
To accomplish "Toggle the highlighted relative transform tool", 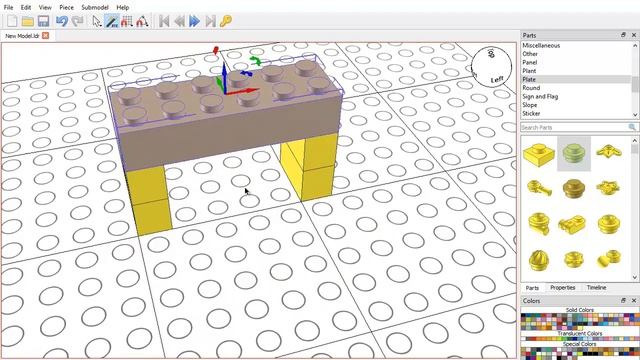I will 112,21.
